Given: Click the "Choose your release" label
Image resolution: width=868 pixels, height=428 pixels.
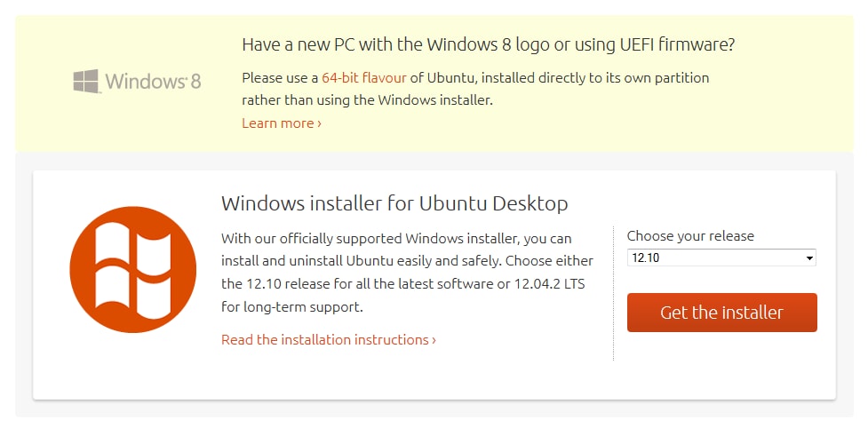Looking at the screenshot, I should 690,236.
